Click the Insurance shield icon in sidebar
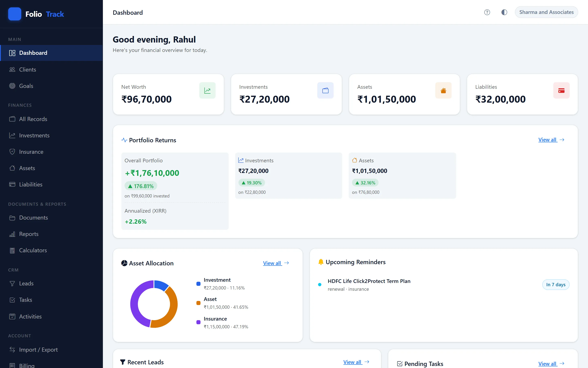588x368 pixels. pos(12,152)
